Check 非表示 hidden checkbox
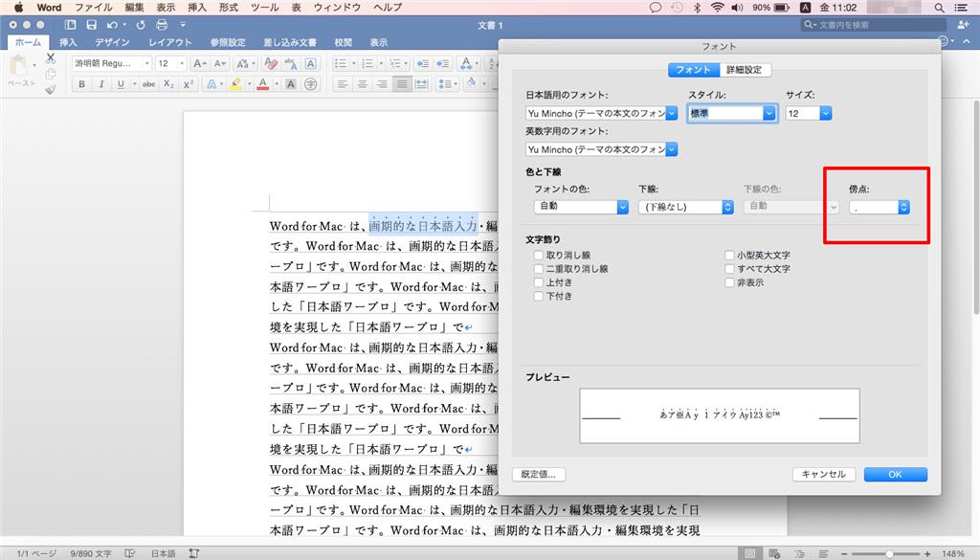 click(x=729, y=282)
